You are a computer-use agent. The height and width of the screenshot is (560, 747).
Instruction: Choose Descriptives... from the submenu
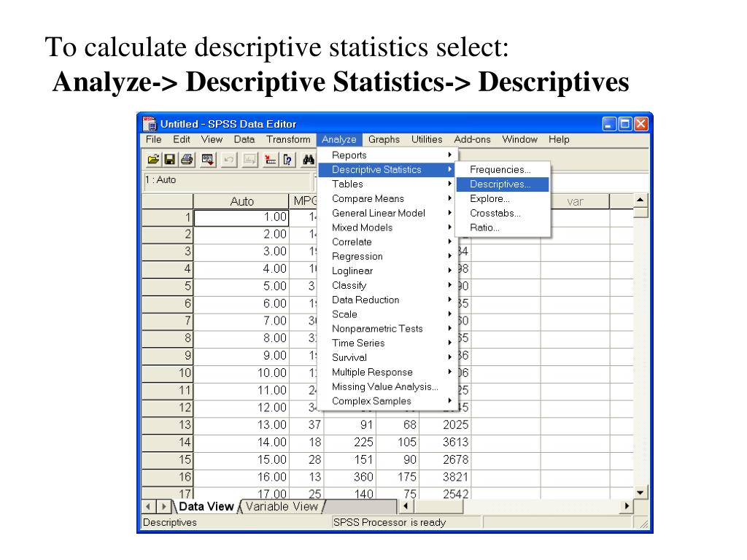click(x=503, y=184)
